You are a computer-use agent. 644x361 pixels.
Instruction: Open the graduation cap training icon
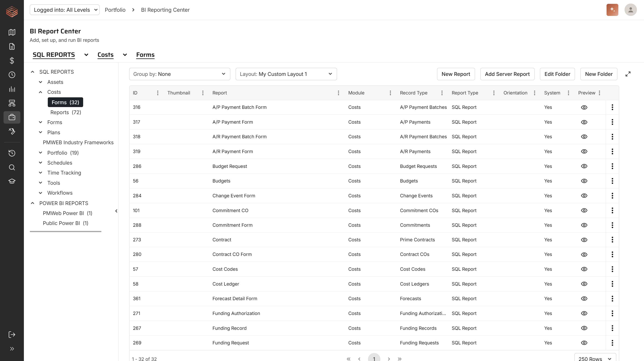coord(12,181)
